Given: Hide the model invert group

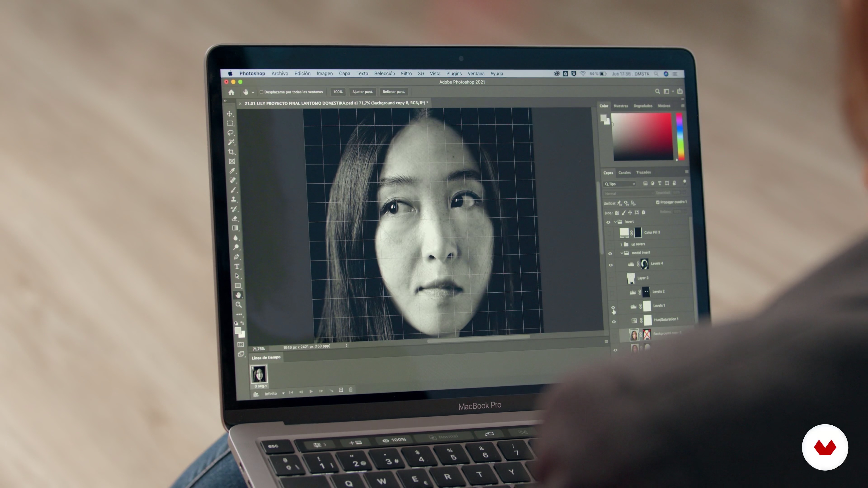Looking at the screenshot, I should [x=610, y=253].
